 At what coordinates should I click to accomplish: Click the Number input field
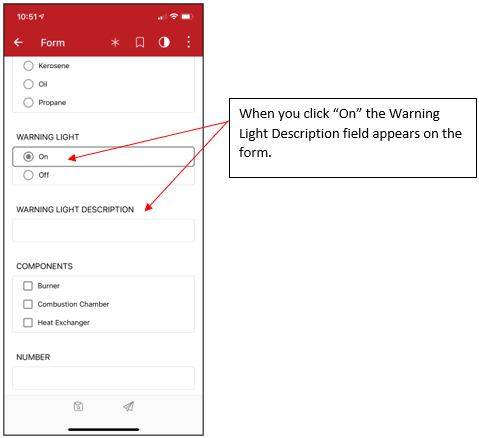[103, 378]
